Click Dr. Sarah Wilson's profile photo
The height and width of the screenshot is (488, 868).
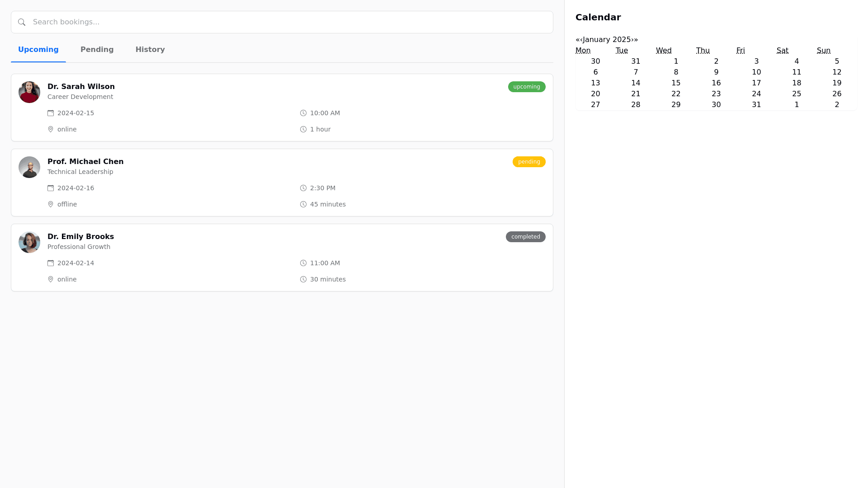click(x=29, y=92)
